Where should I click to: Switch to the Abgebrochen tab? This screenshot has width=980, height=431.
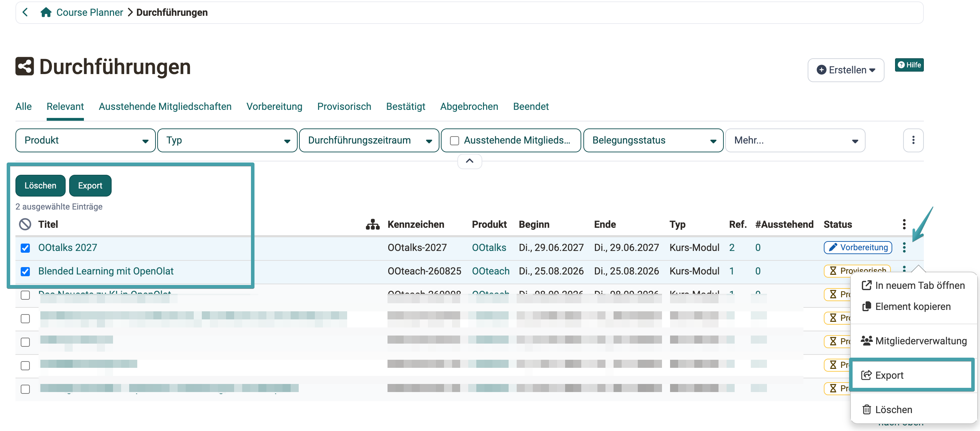[x=469, y=106]
